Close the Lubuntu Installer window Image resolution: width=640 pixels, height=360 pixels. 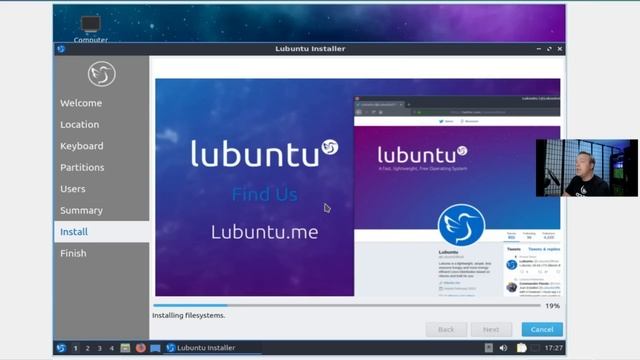(560, 49)
